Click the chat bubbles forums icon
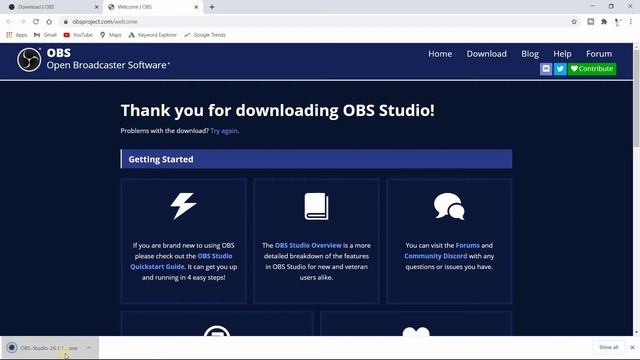 tap(449, 206)
